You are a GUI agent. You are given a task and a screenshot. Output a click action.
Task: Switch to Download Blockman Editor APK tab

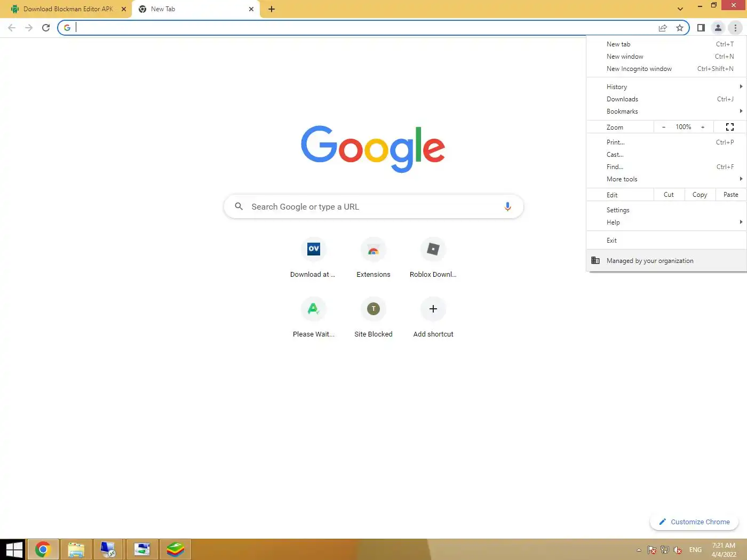pyautogui.click(x=68, y=9)
